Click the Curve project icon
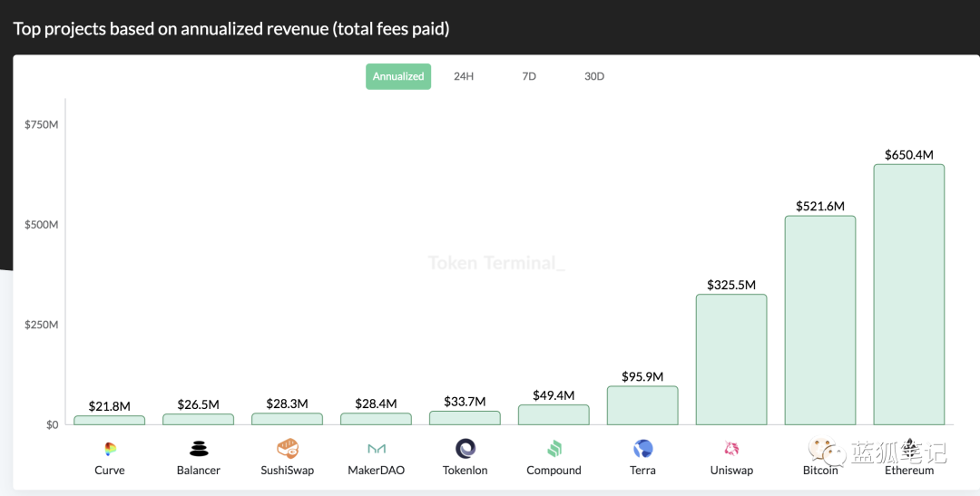The height and width of the screenshot is (496, 980). tap(110, 448)
